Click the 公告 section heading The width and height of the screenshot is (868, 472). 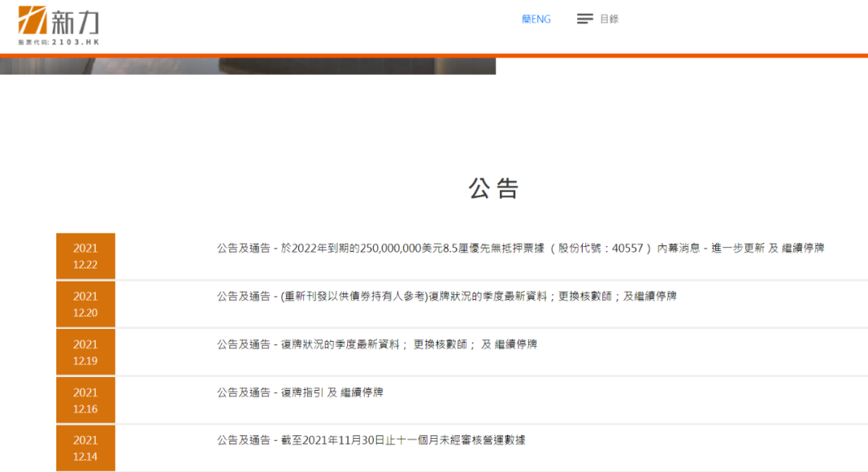493,188
